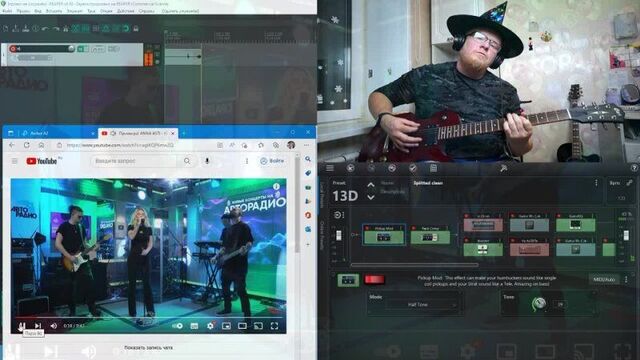Screen dimensions: 640x360
Task: Click the red effect on/off button
Action: (x=374, y=279)
